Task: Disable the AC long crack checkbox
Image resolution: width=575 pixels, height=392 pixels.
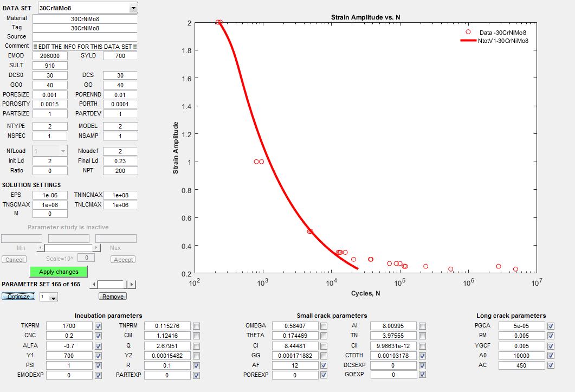Action: coord(551,365)
